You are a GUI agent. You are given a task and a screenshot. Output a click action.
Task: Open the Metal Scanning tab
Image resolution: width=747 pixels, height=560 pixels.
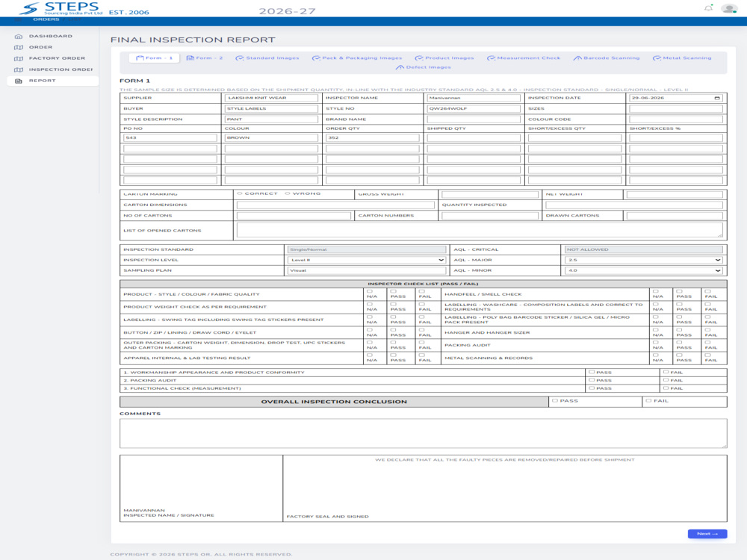tap(682, 58)
